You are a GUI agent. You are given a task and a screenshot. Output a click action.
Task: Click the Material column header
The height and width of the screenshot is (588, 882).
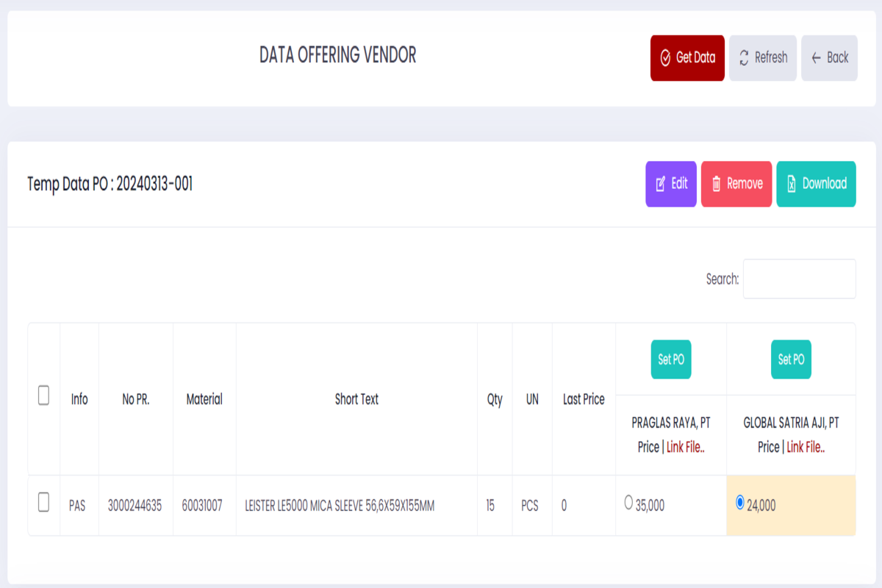pyautogui.click(x=204, y=399)
